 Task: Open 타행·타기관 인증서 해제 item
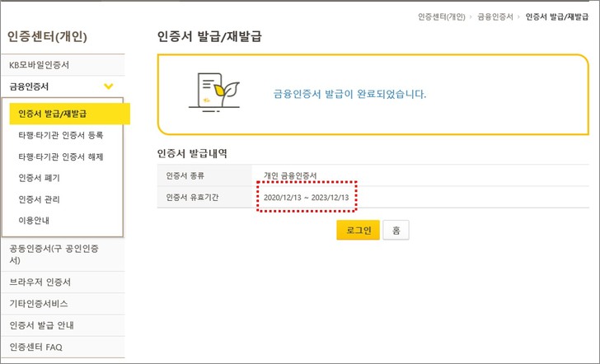tap(61, 156)
